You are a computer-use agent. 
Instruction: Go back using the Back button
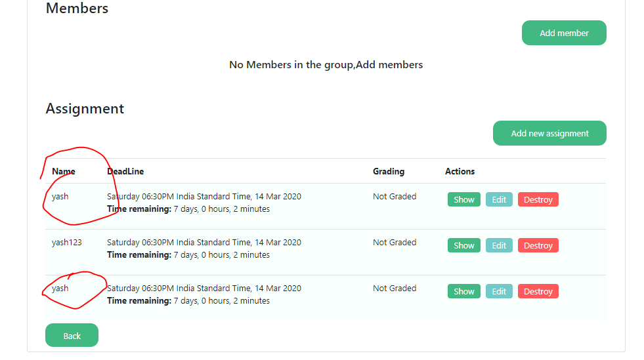pyautogui.click(x=72, y=335)
